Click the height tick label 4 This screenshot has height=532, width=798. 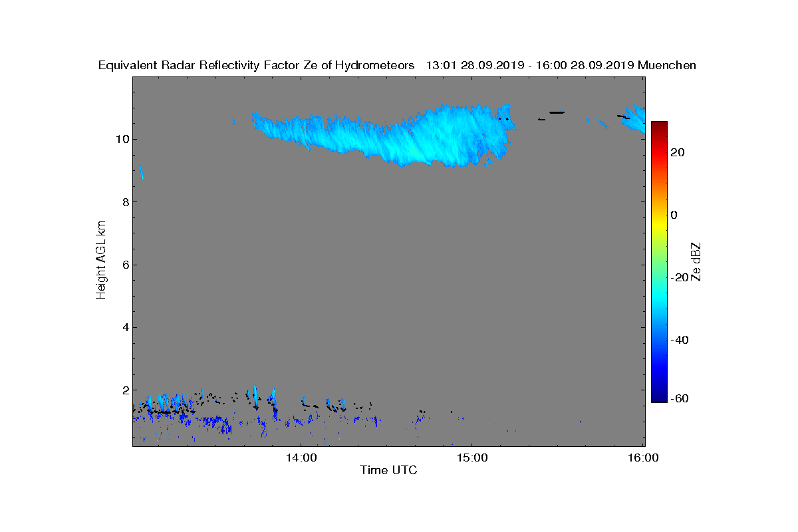click(125, 327)
